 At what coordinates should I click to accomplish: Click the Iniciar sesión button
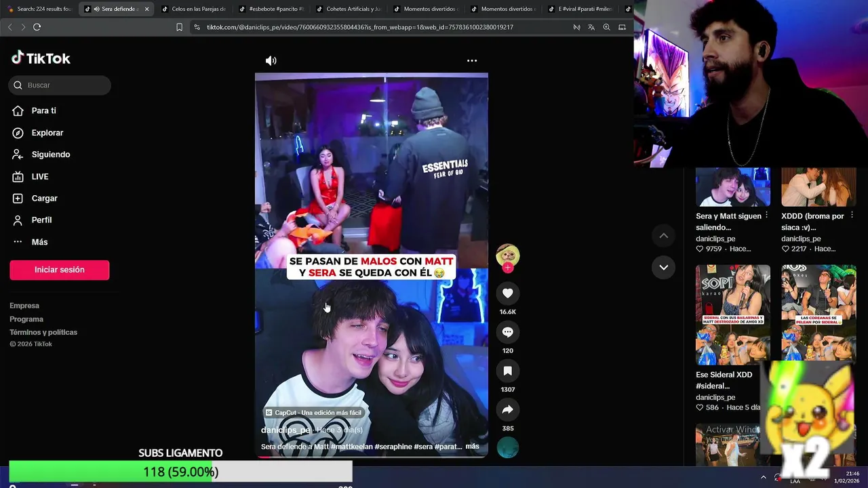pyautogui.click(x=59, y=270)
